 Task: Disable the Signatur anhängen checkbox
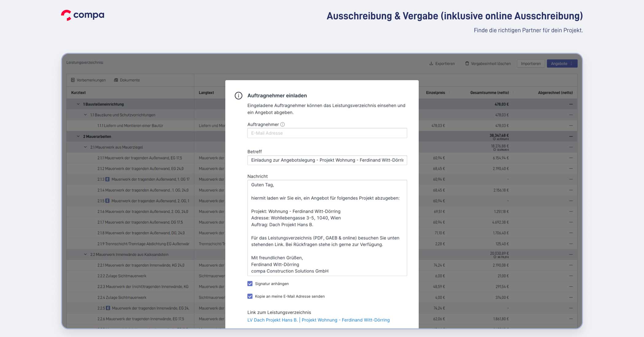pyautogui.click(x=250, y=283)
